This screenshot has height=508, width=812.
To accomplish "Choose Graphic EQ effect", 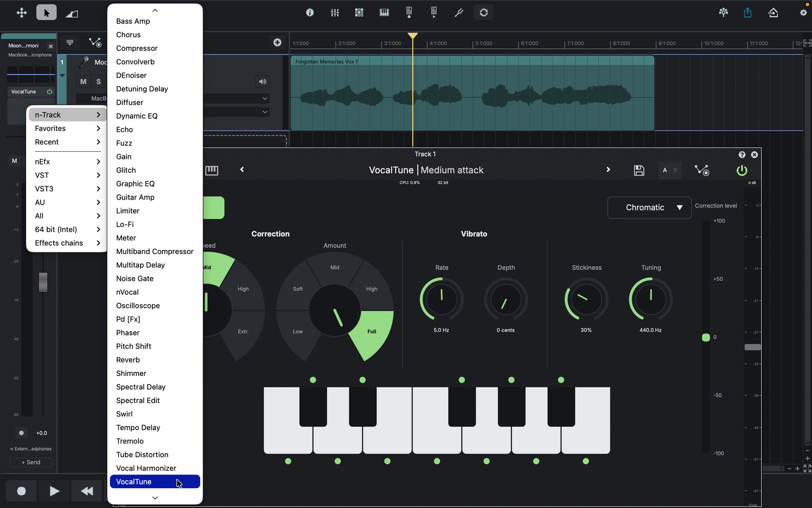I will click(155, 184).
